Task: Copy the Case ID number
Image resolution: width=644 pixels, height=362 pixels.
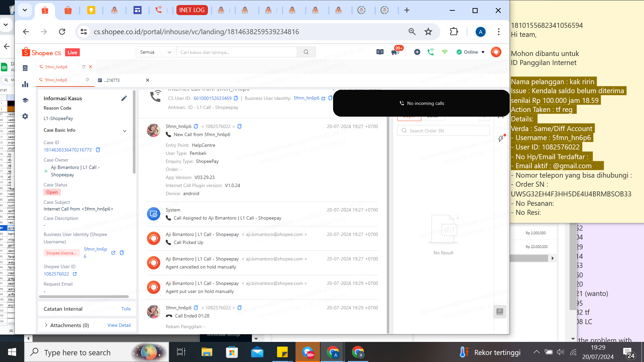Action: (x=98, y=150)
